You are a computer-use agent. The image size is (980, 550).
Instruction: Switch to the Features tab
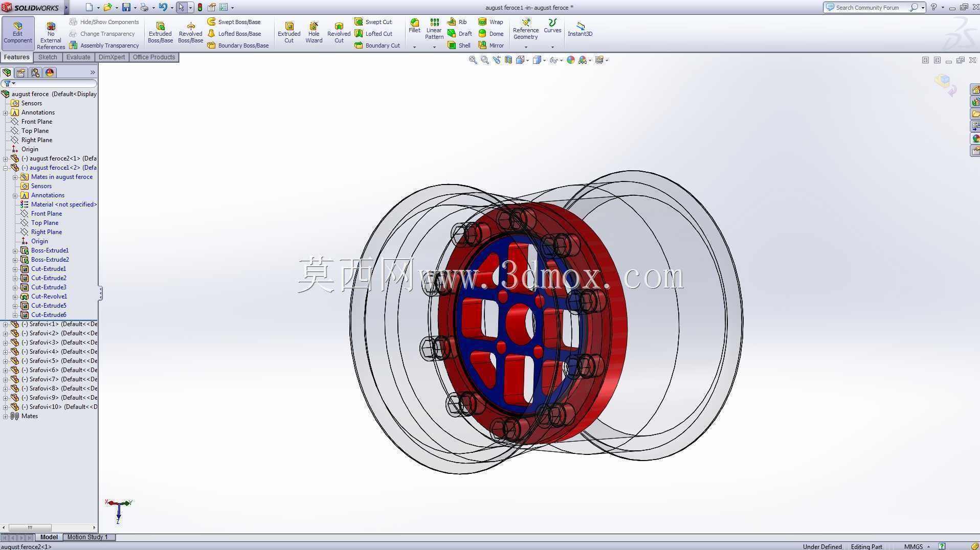coord(17,57)
